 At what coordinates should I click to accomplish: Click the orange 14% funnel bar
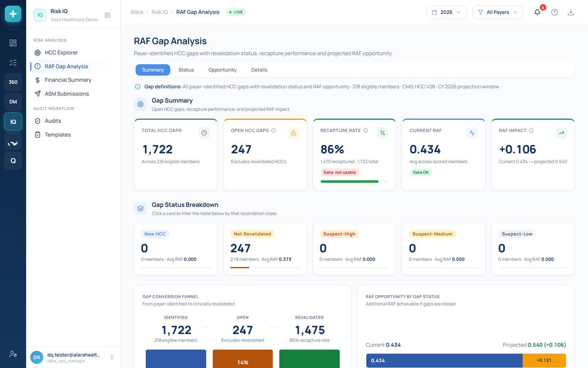coord(243,358)
